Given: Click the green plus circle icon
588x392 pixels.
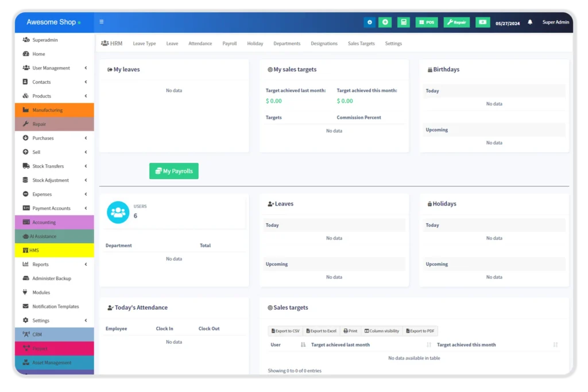Looking at the screenshot, I should point(385,22).
